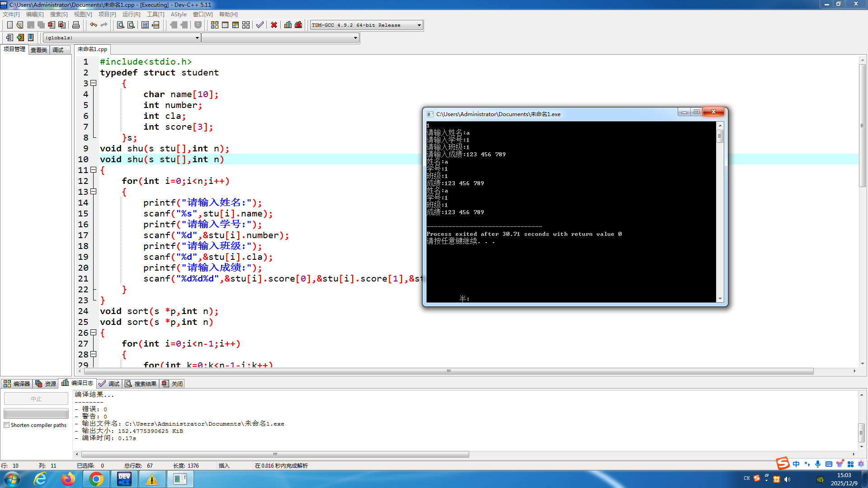
Task: Click the purple check-mark syntax check icon
Action: tap(259, 25)
